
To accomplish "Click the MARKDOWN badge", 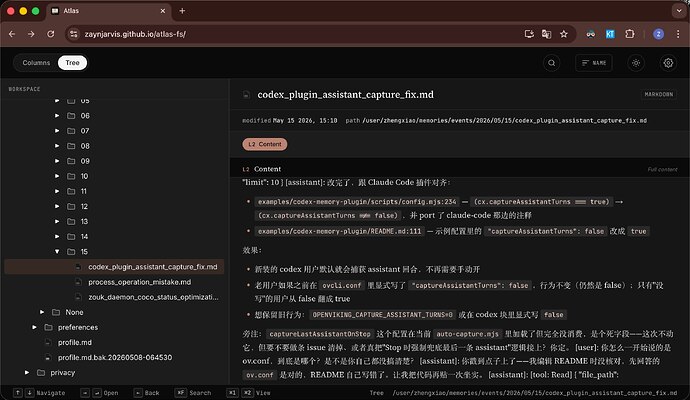I will point(658,95).
